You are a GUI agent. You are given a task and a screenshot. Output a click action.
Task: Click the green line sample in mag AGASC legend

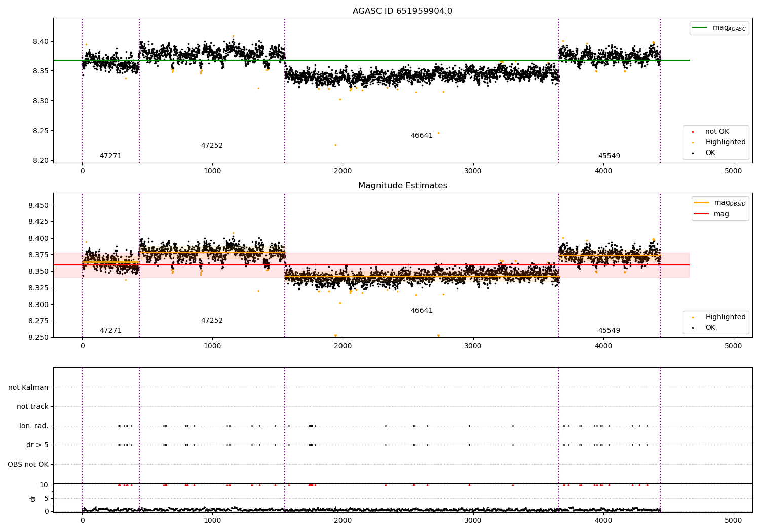(700, 28)
